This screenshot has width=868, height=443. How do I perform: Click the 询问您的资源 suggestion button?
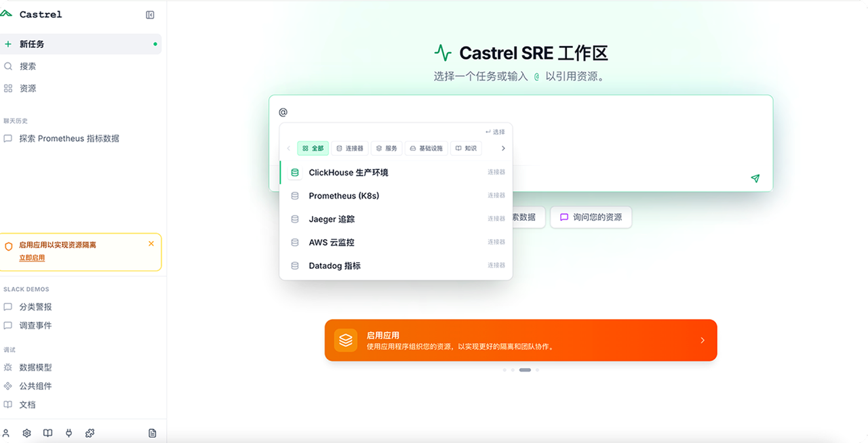point(591,217)
